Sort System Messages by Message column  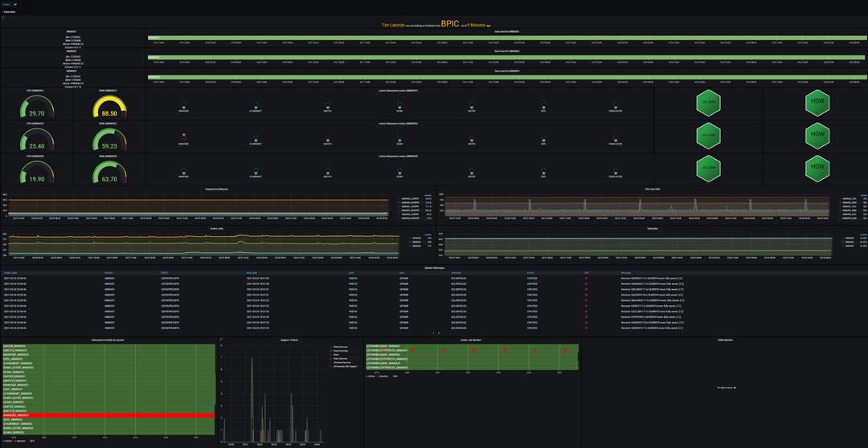627,273
